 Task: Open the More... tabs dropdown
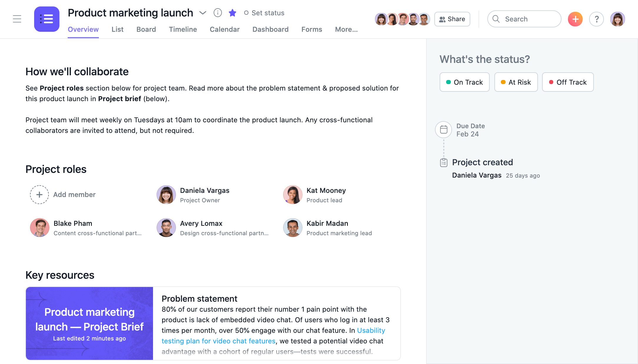[x=346, y=29]
